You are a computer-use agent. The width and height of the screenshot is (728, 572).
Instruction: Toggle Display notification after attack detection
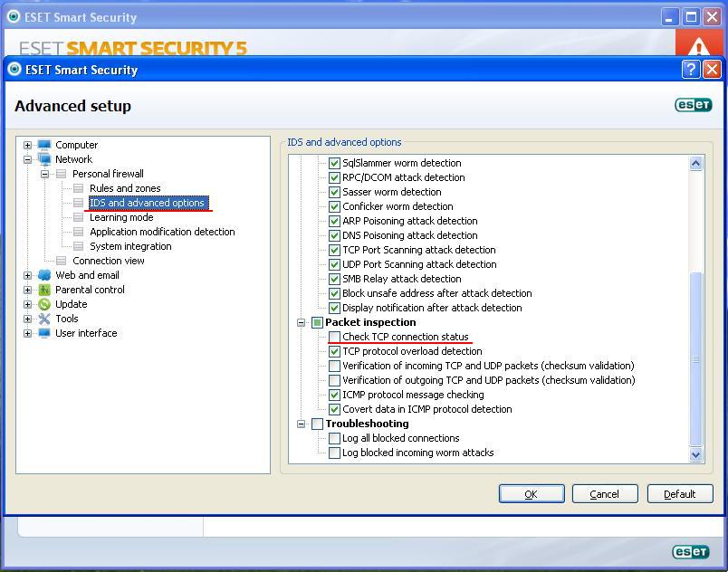[x=334, y=308]
